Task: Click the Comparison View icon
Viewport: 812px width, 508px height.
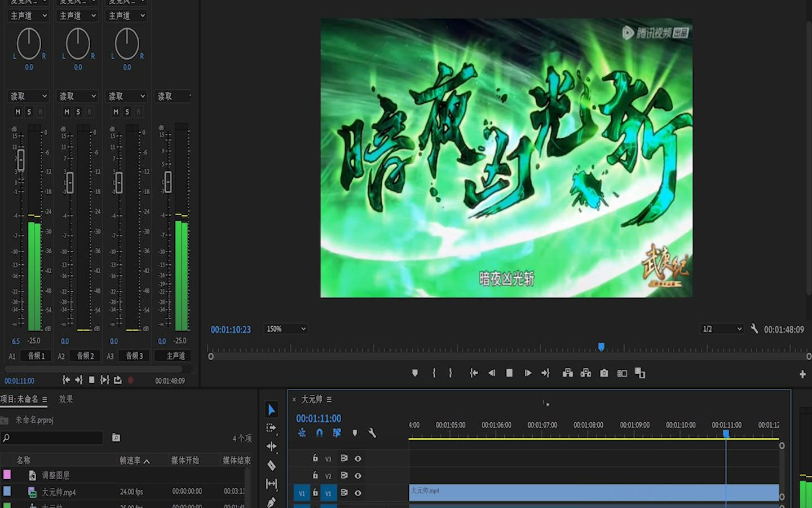Action: 622,373
